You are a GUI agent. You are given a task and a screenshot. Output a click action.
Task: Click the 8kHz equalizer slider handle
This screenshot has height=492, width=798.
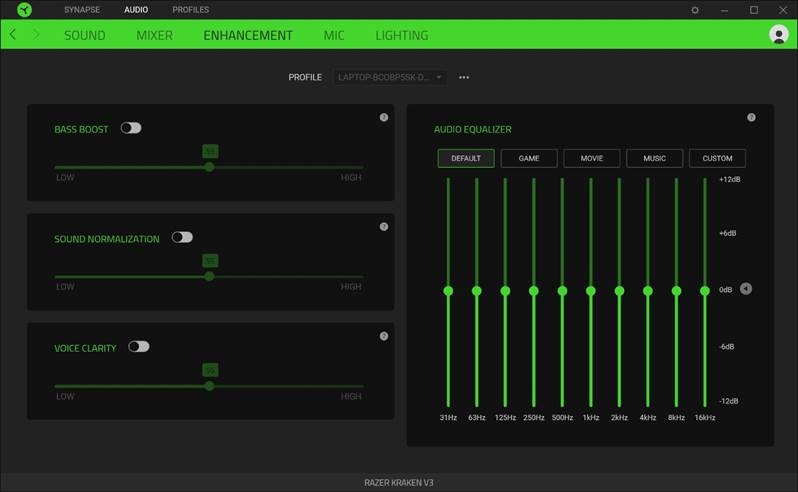[676, 291]
